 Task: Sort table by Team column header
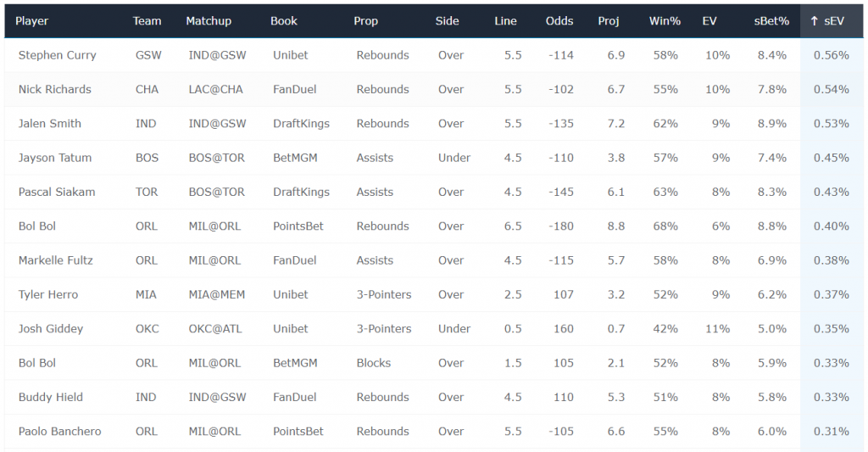[147, 21]
